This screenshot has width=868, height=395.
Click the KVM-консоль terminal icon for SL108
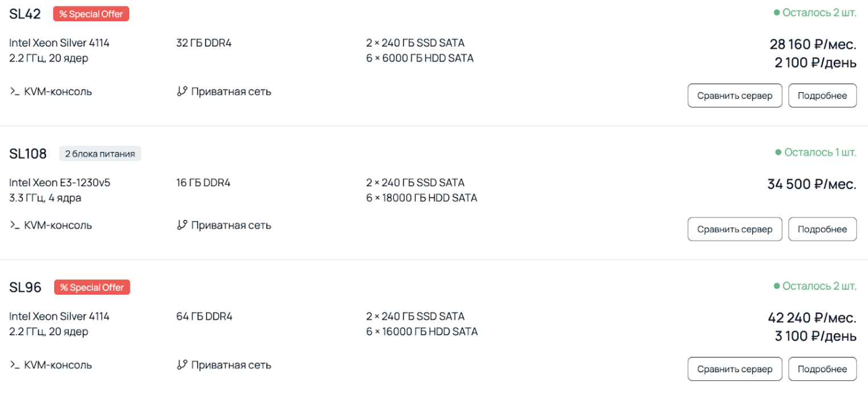pos(14,225)
